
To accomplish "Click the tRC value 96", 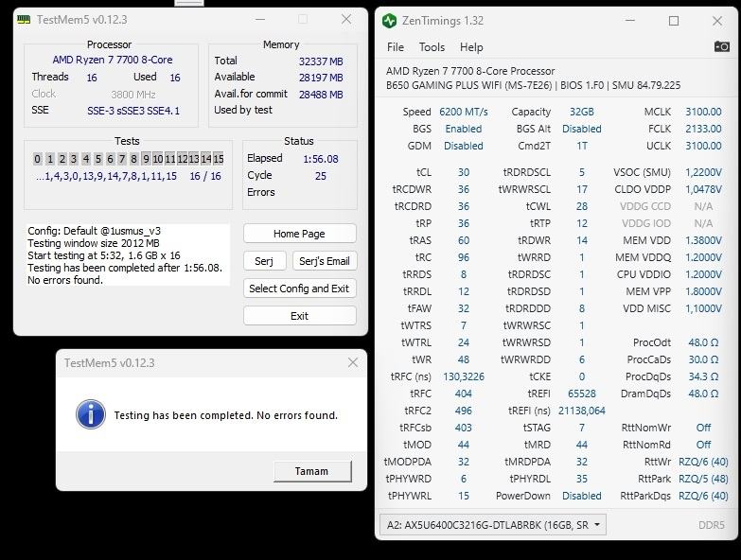I will [x=463, y=257].
